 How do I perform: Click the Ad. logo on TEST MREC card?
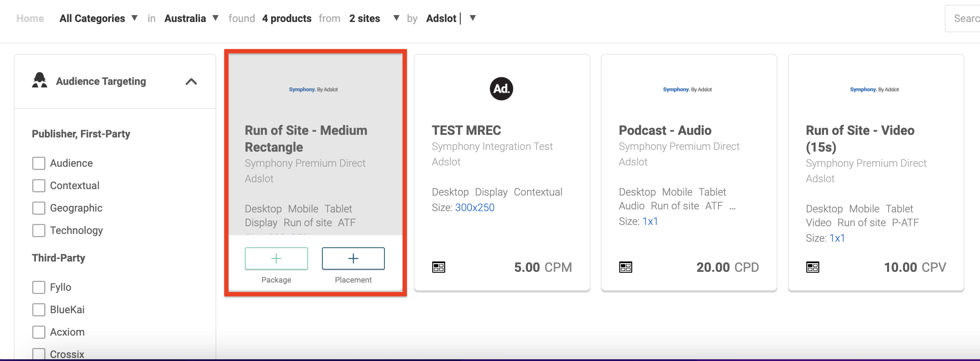click(501, 89)
